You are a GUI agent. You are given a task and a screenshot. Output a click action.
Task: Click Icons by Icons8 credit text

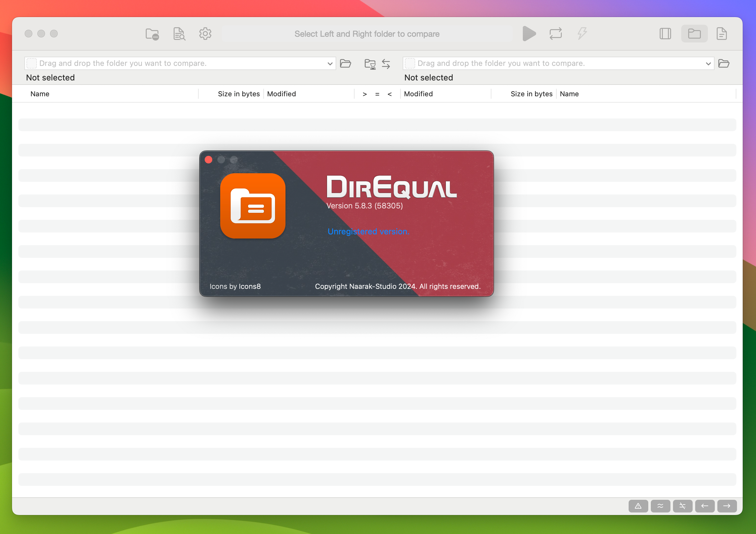(235, 286)
